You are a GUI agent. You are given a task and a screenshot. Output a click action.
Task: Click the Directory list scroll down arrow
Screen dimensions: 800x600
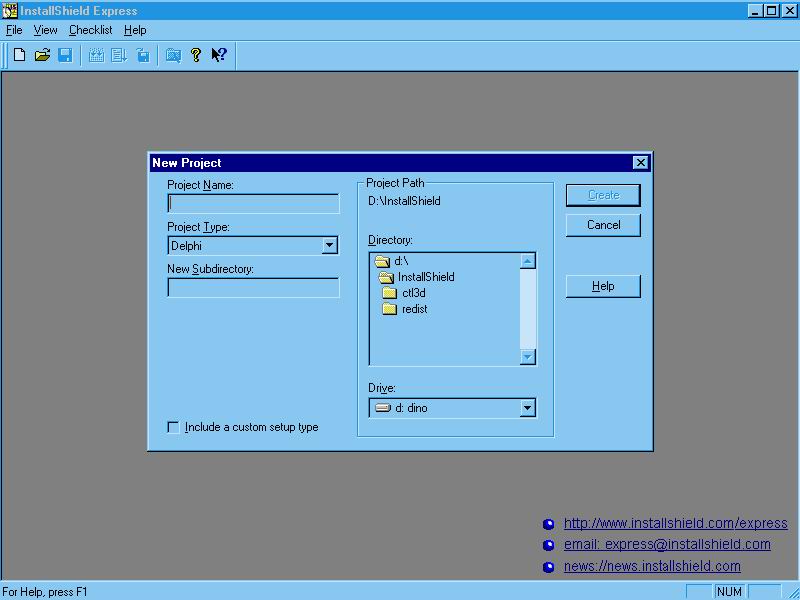[528, 357]
